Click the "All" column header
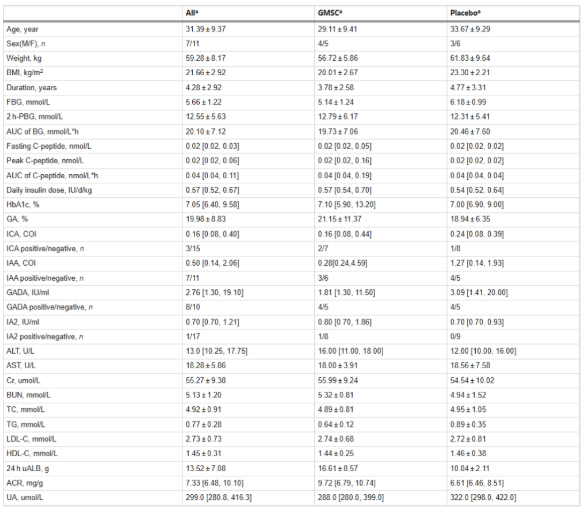This screenshot has width=585, height=509. coord(192,13)
